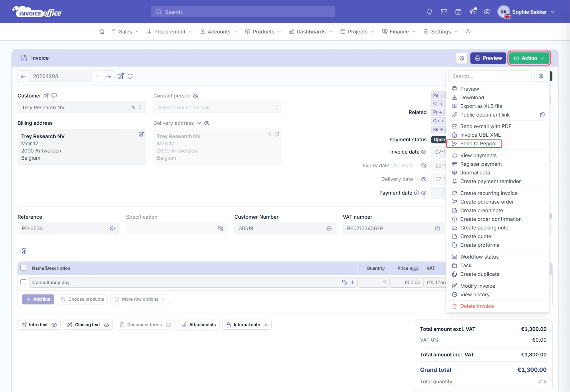Toggle visibility of Delivery address
570x392 pixels.
tap(207, 123)
